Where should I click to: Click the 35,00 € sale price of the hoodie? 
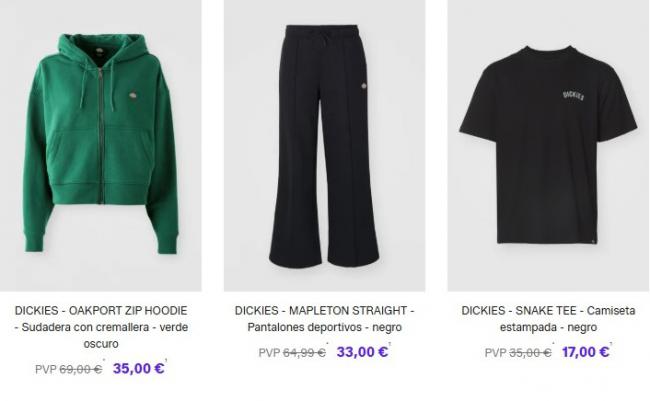[138, 368]
